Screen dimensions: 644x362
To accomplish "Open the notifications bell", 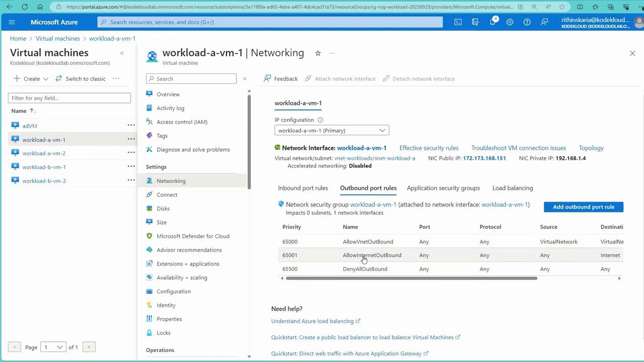I will (x=493, y=22).
